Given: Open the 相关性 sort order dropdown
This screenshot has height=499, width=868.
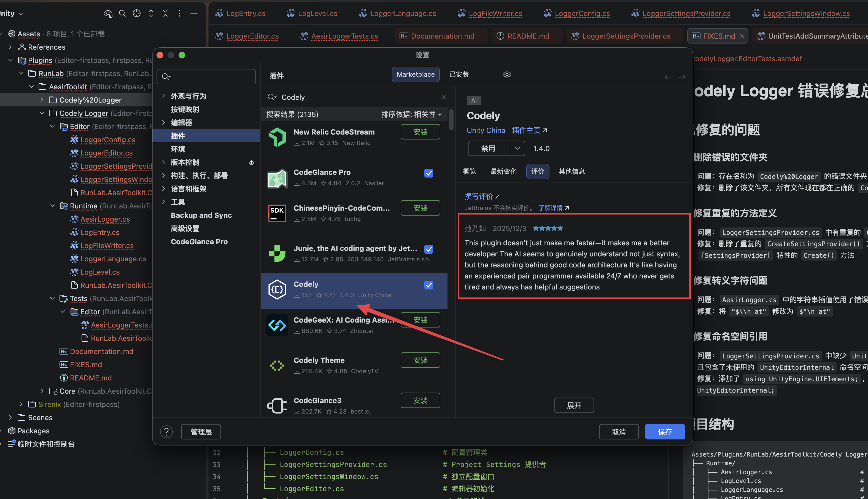Looking at the screenshot, I should pos(440,114).
